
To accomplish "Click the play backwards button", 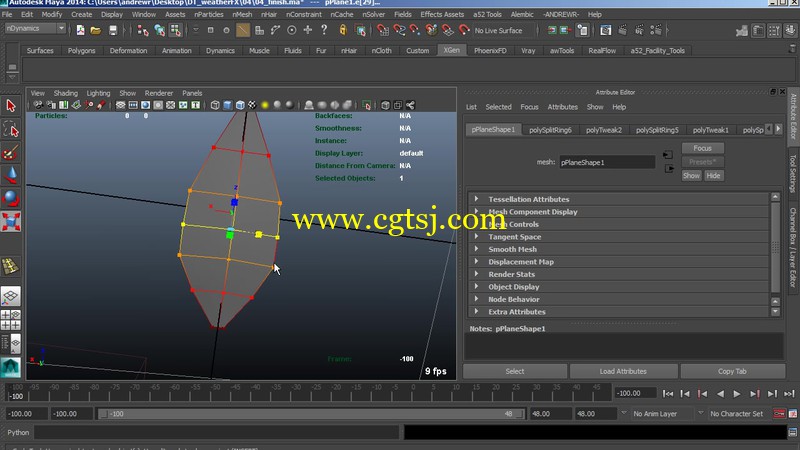I will [x=720, y=393].
